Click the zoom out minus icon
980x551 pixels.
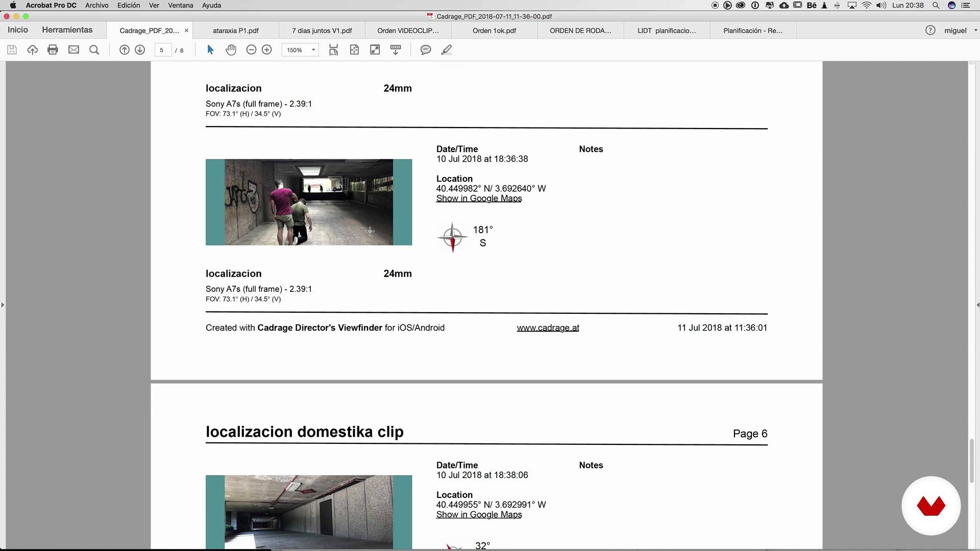(251, 50)
